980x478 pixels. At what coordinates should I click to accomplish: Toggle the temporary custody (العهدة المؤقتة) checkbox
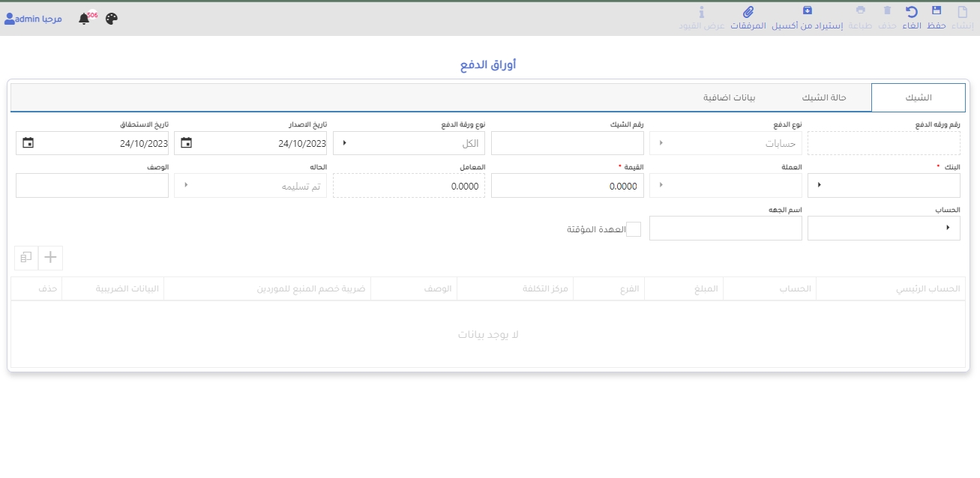634,229
